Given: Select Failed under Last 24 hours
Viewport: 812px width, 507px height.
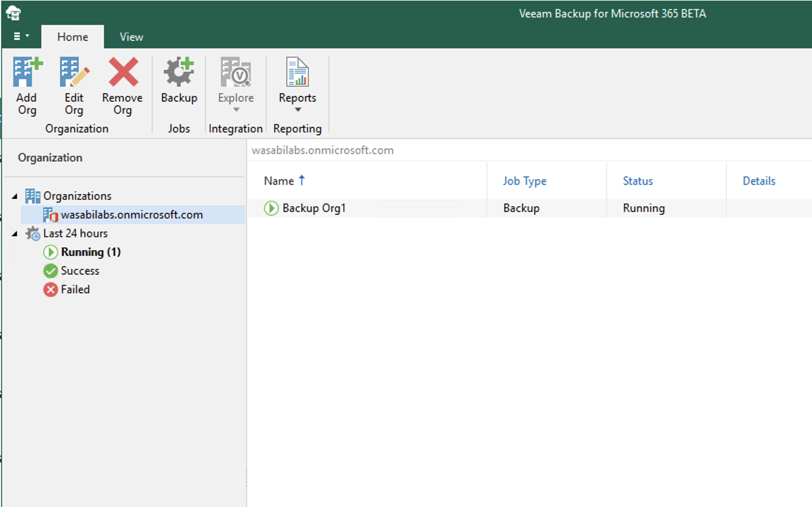Looking at the screenshot, I should point(75,290).
